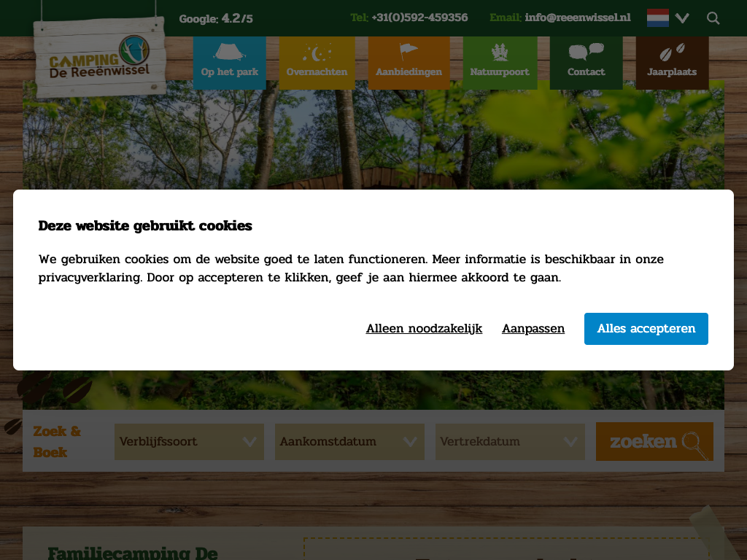Click the flag icon for Aanbiedingen
Viewport: 747px width, 560px height.
pos(409,52)
